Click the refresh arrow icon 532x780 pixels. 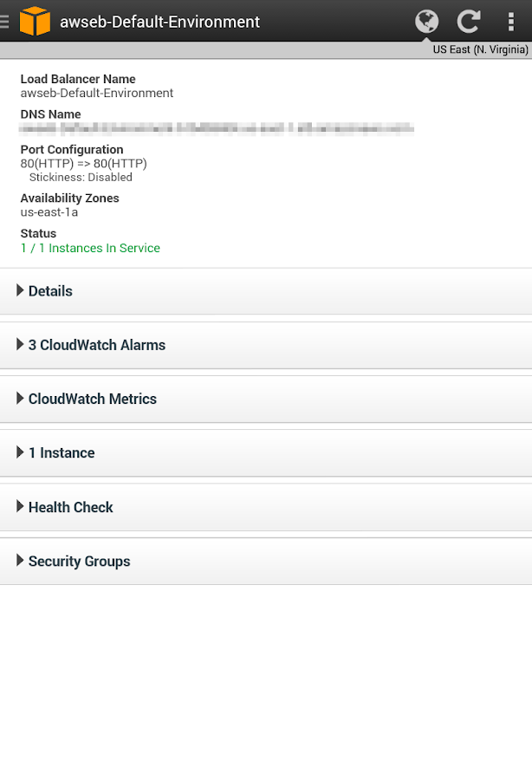pos(469,21)
